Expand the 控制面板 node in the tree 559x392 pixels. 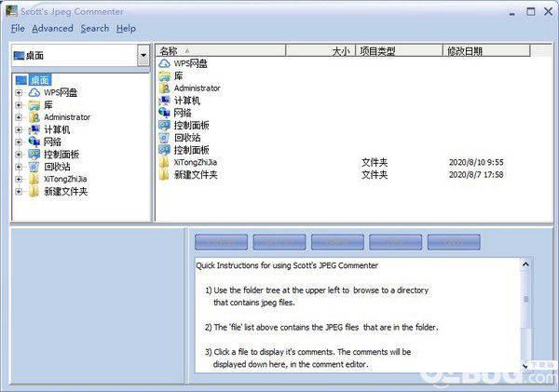coord(19,155)
